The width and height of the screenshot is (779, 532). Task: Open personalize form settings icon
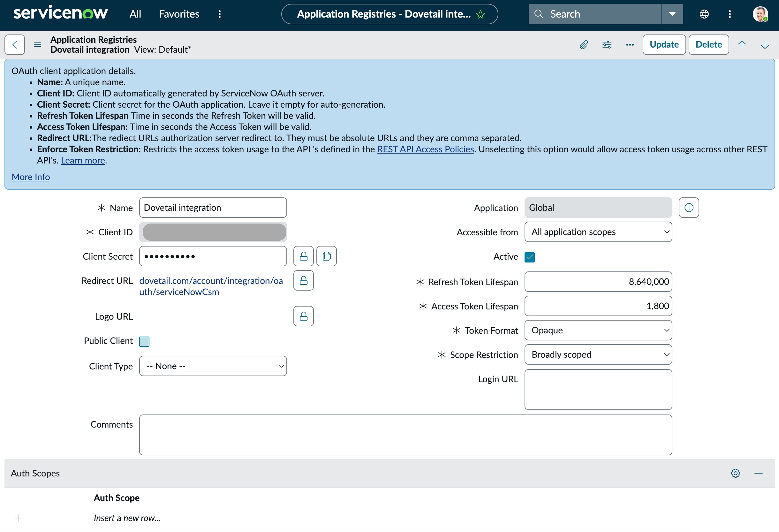pyautogui.click(x=607, y=45)
